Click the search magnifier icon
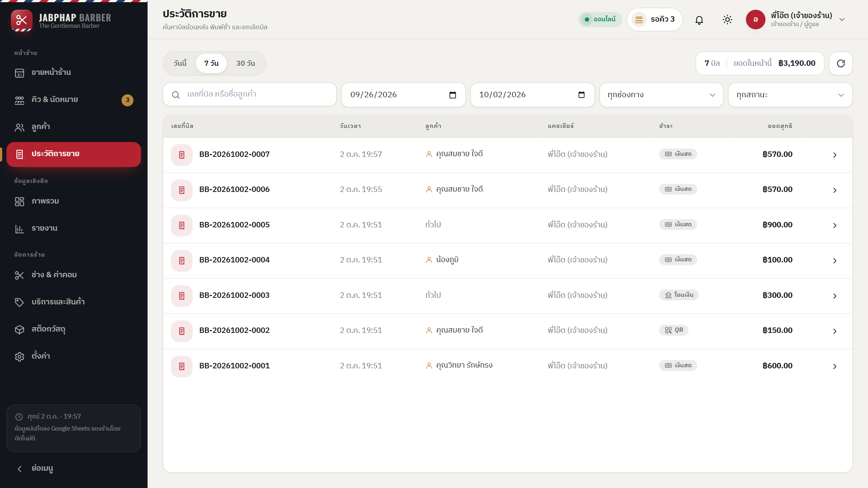868x488 pixels. point(176,95)
